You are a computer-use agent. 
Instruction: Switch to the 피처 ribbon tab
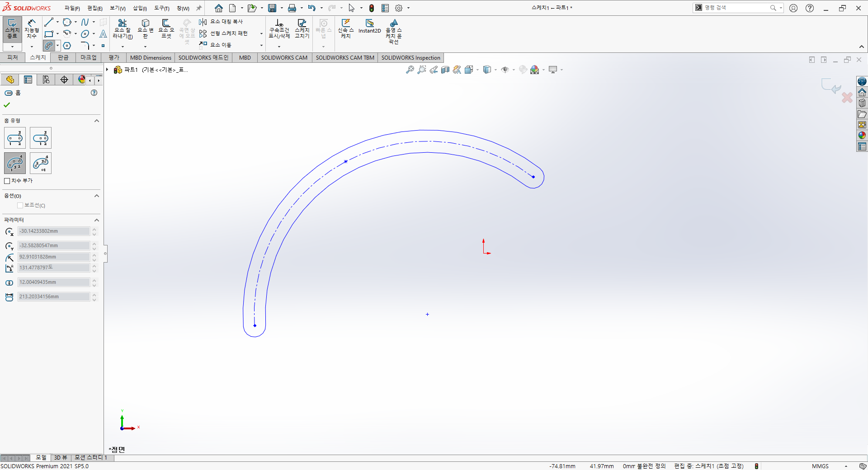(13, 57)
